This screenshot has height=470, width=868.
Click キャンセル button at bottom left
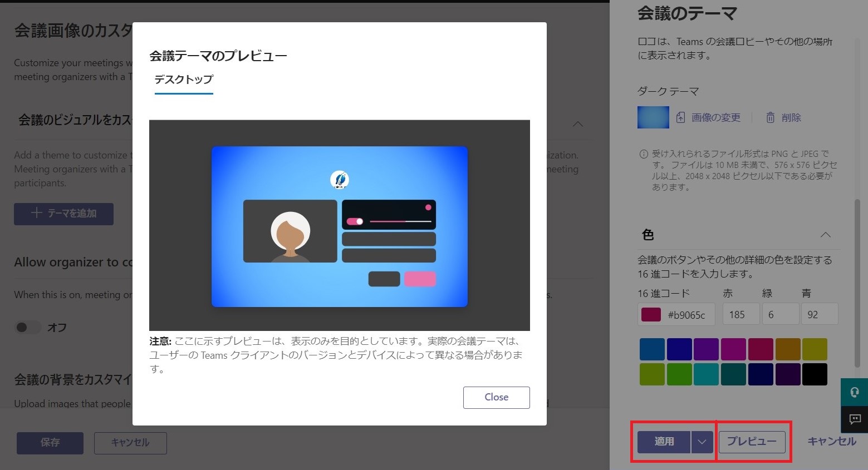(x=130, y=443)
